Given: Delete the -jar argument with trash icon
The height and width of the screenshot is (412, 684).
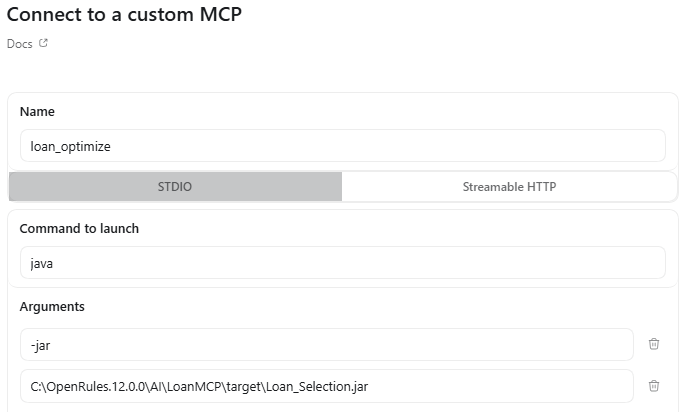Looking at the screenshot, I should coord(654,344).
